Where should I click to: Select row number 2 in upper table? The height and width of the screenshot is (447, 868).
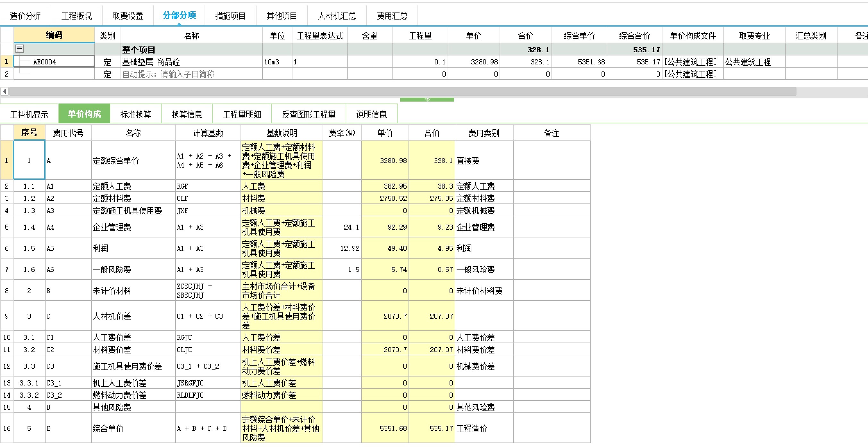7,74
